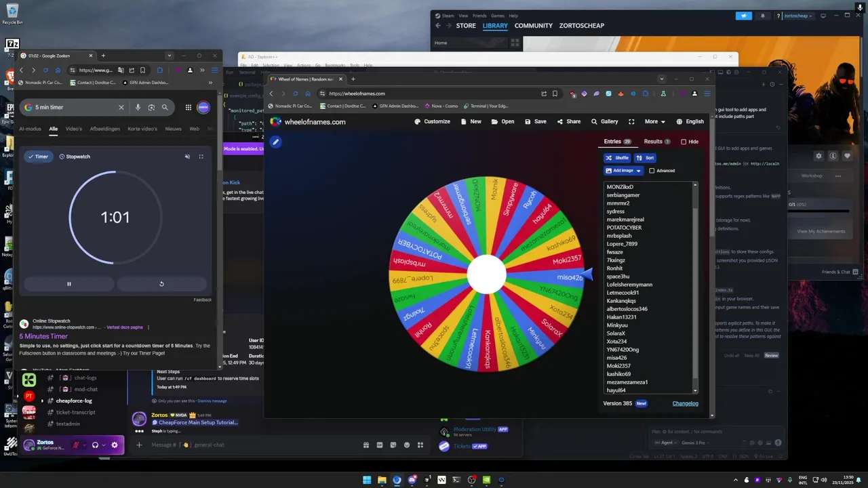Viewport: 868px width, 488px height.
Task: Open the wheelofnames.com logo link
Action: coord(309,122)
